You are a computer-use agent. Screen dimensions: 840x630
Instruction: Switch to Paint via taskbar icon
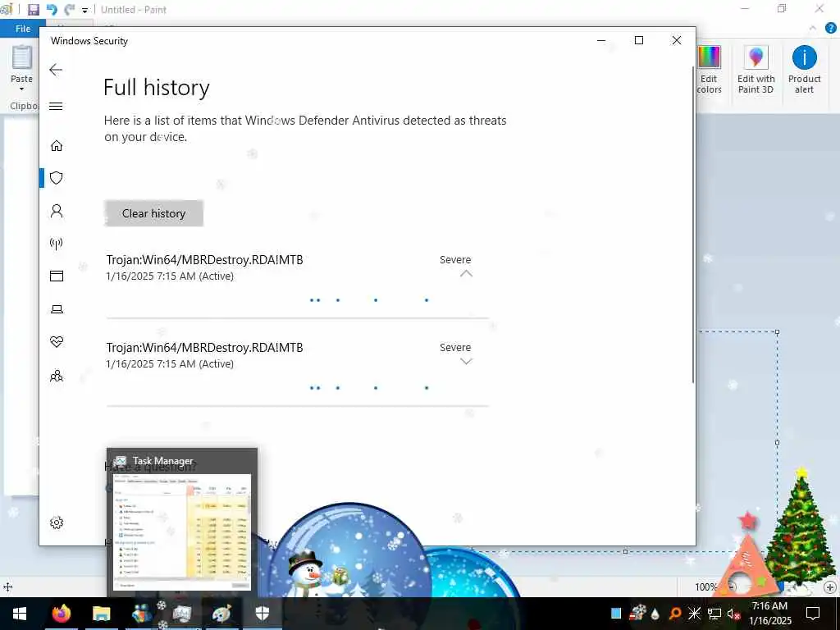click(x=221, y=614)
